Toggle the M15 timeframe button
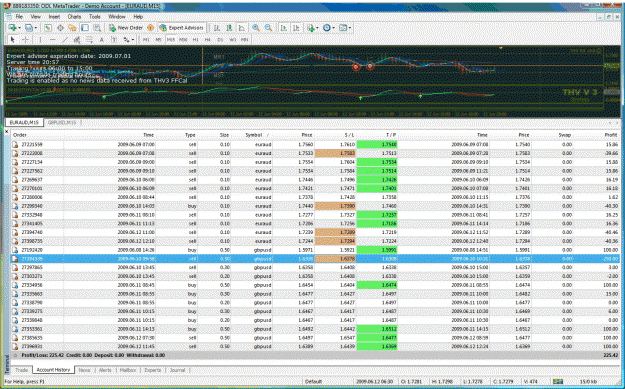The height and width of the screenshot is (389, 625). coord(171,39)
